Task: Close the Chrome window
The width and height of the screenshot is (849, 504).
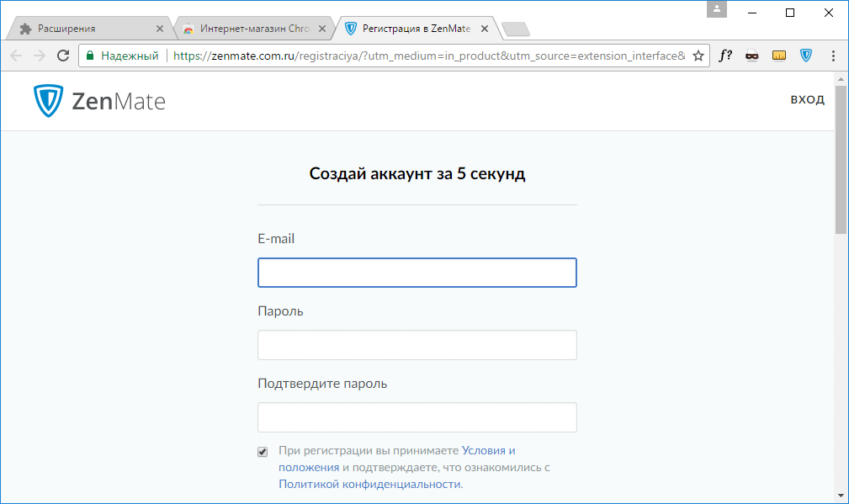Action: 829,13
